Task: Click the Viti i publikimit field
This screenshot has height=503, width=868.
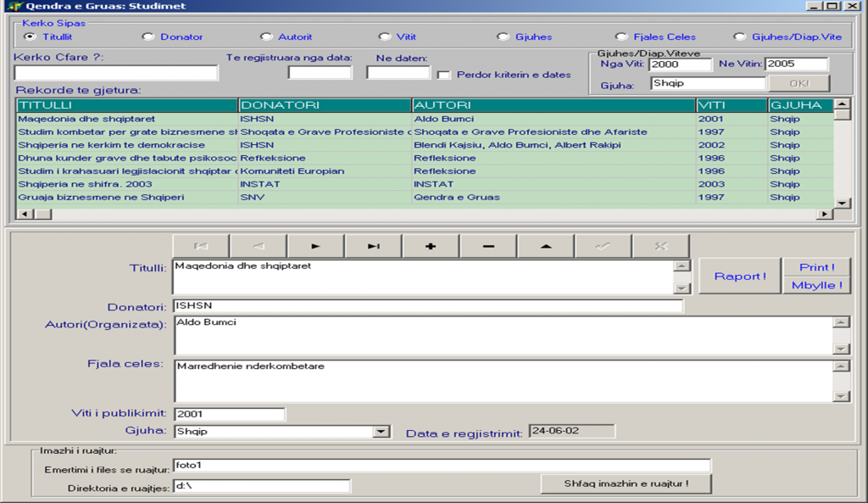Action: pyautogui.click(x=230, y=415)
